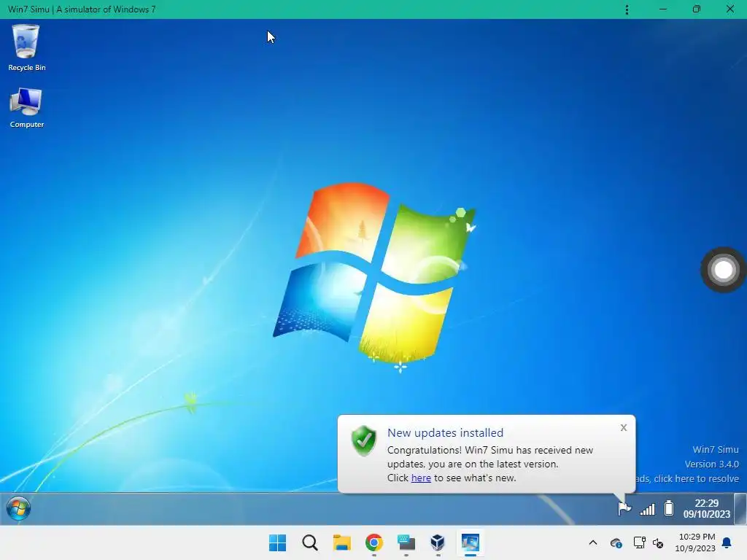Click the green shield checkmark icon

(363, 440)
